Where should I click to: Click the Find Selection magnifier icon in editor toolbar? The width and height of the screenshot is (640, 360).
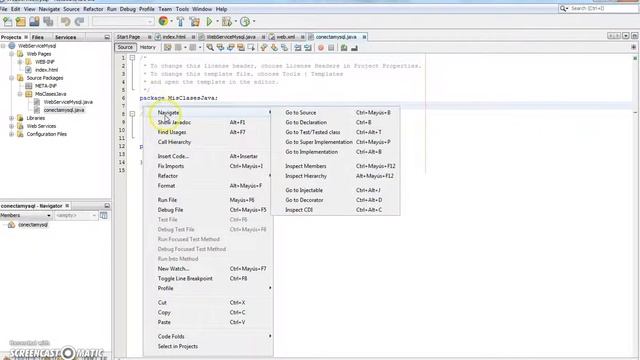pos(210,48)
